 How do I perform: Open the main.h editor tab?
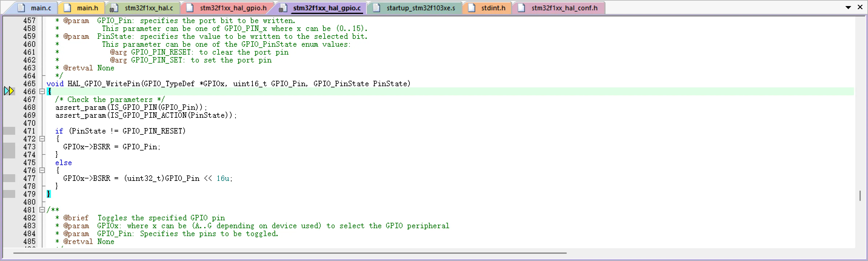click(87, 8)
